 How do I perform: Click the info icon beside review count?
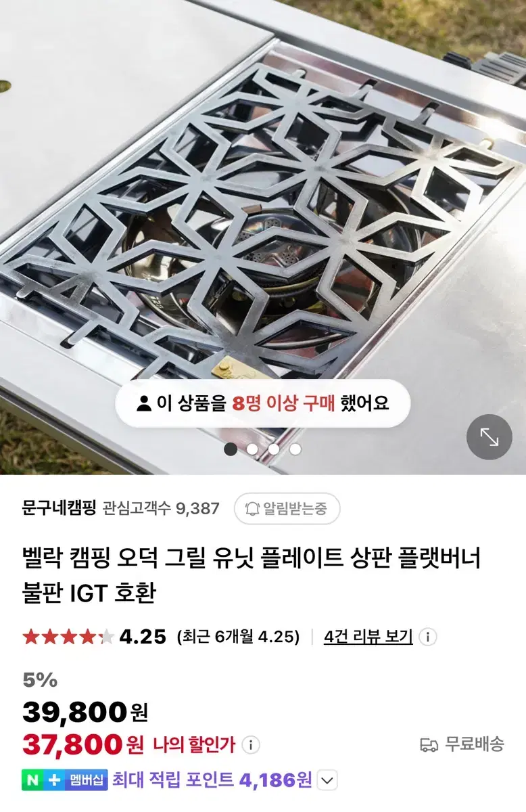coord(427,637)
